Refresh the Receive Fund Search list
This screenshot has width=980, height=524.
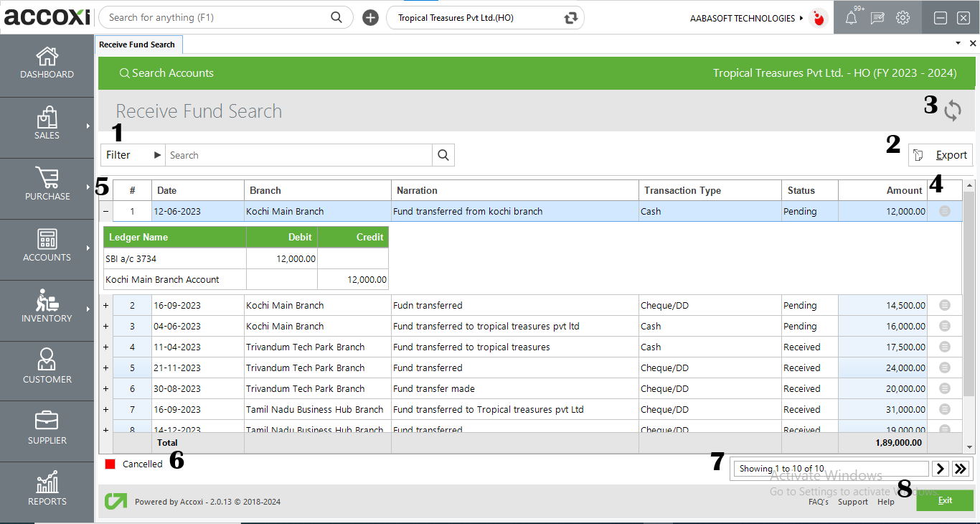[953, 111]
